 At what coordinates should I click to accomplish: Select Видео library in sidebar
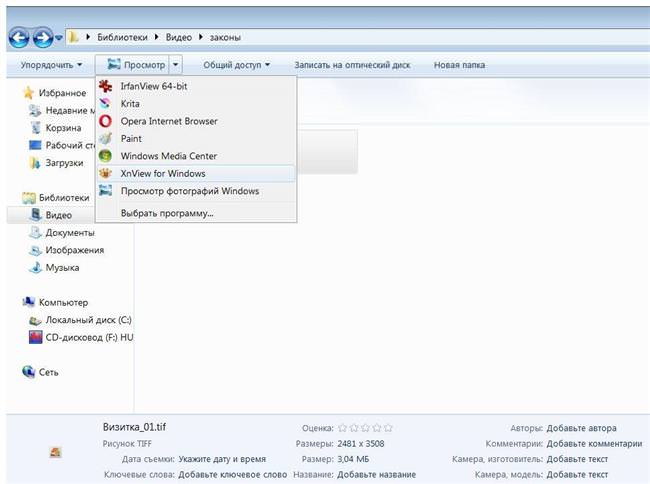click(x=58, y=215)
